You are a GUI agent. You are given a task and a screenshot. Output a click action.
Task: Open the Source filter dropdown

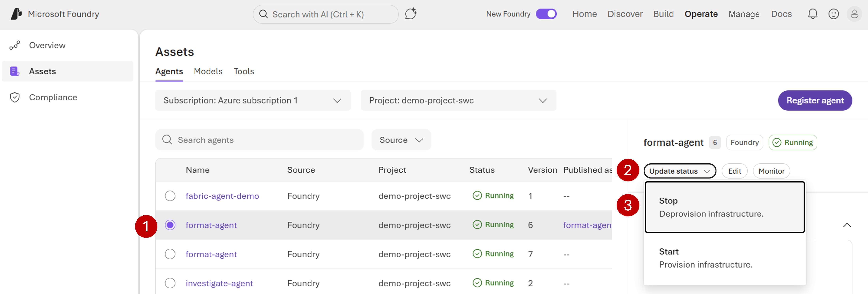tap(401, 140)
